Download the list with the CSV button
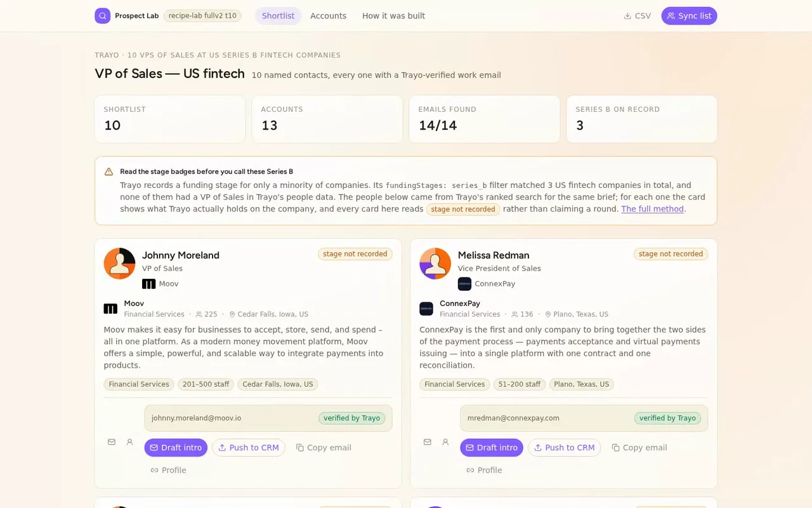 coord(638,16)
